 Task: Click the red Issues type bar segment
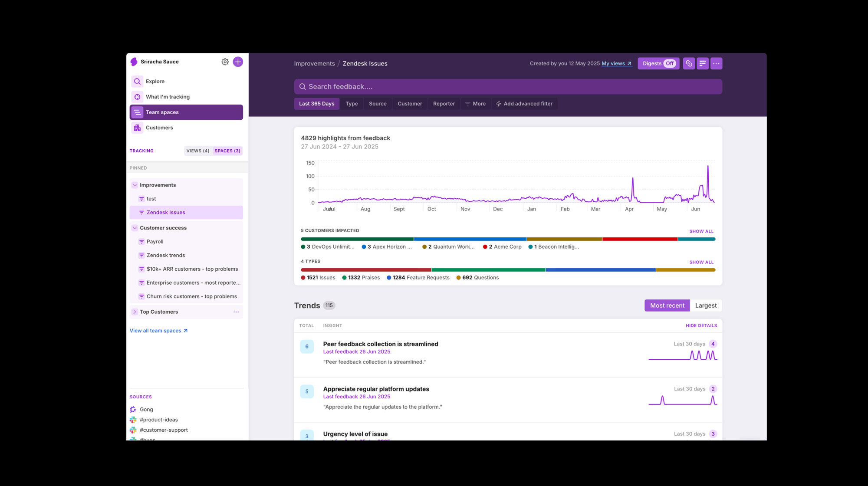point(366,270)
